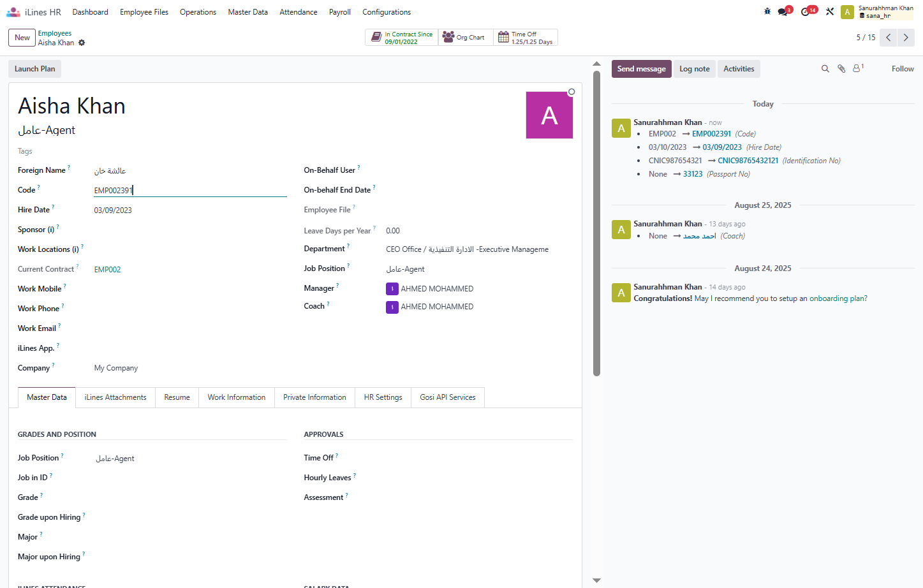Screen dimensions: 923x588
Task: Search messages with the chatter magnifier icon
Action: [825, 69]
